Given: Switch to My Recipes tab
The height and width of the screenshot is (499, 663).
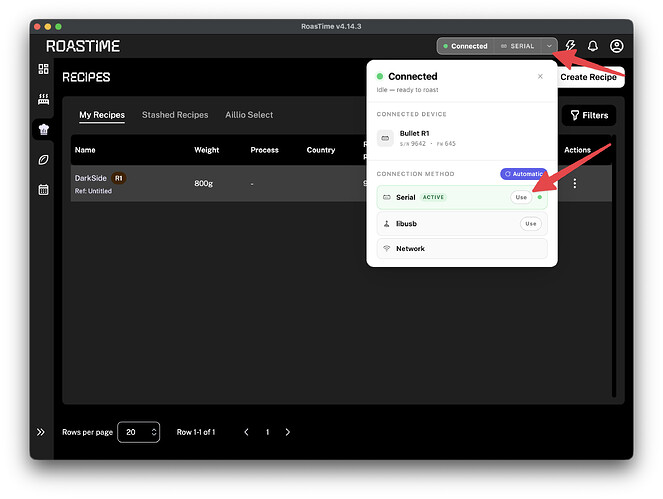Looking at the screenshot, I should pyautogui.click(x=102, y=115).
